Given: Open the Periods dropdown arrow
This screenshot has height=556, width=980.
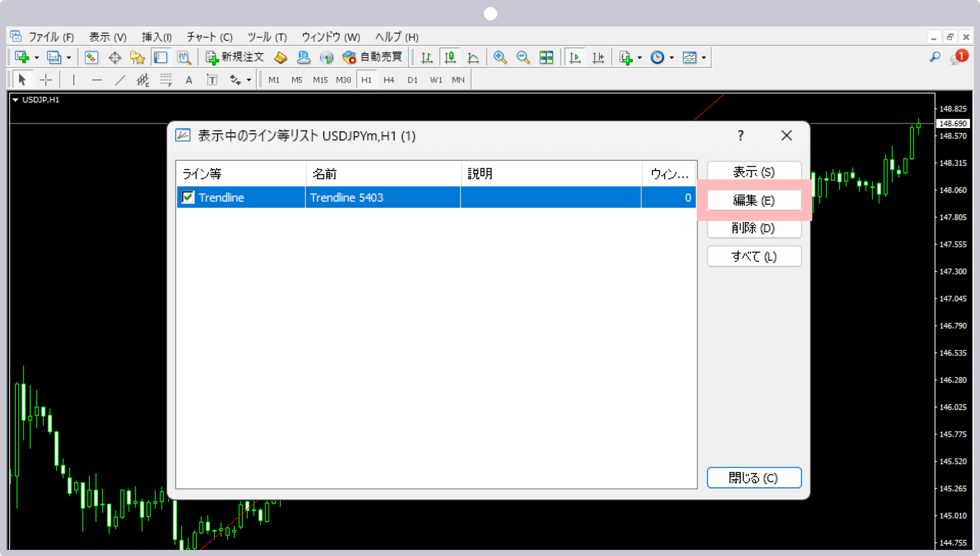Looking at the screenshot, I should tap(672, 58).
